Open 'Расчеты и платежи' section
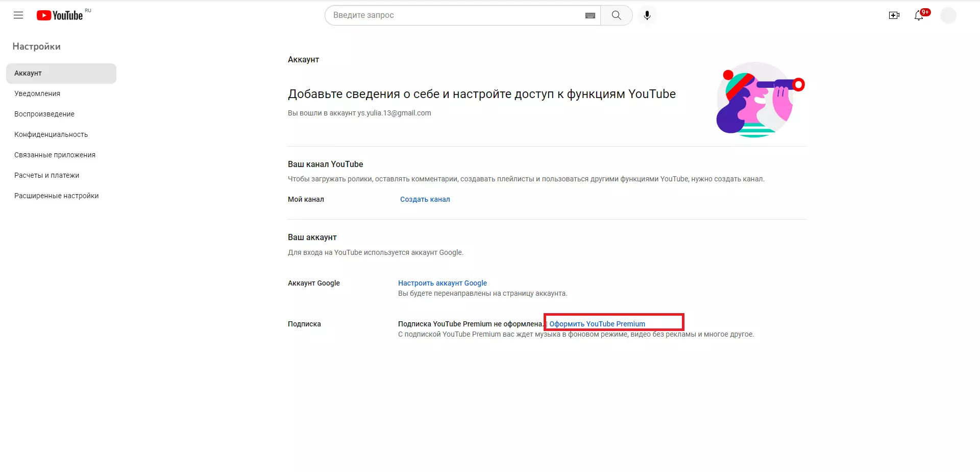The image size is (980, 472). point(61,175)
